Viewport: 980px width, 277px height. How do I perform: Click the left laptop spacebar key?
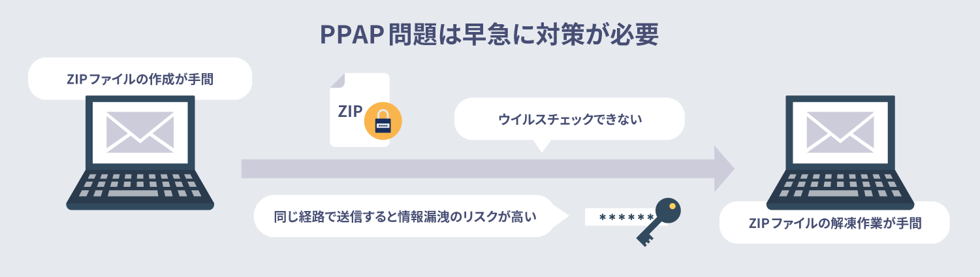[133, 193]
